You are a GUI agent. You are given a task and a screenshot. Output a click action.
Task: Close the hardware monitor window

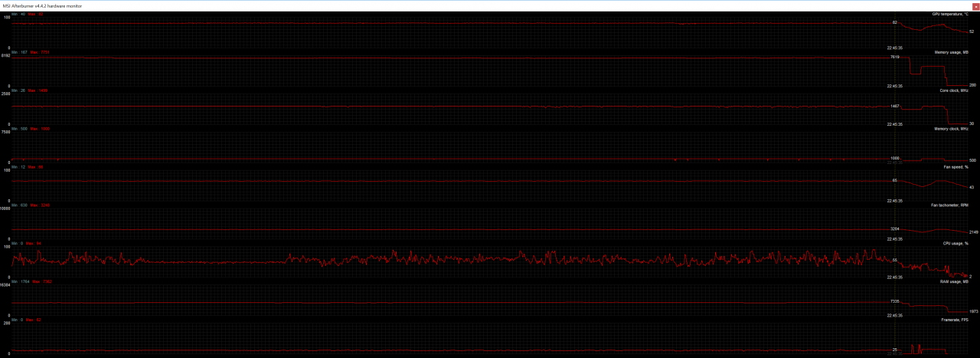pos(975,5)
